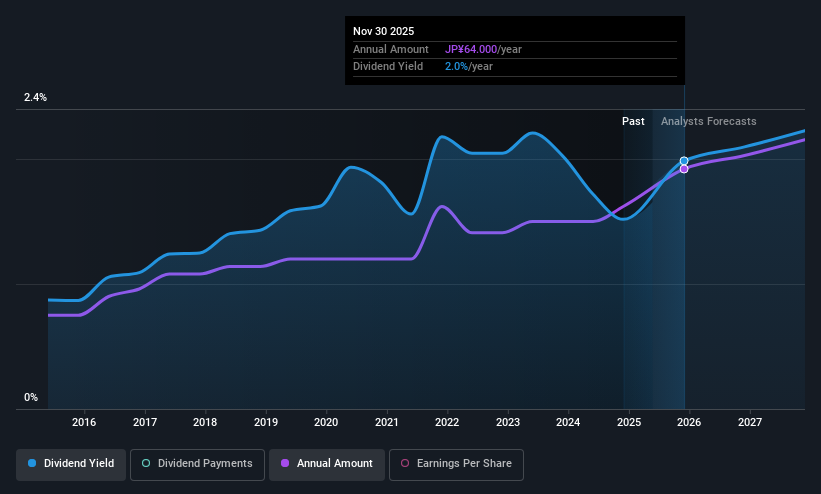Select the 2024 x-axis label
Image resolution: width=821 pixels, height=494 pixels.
tap(568, 422)
